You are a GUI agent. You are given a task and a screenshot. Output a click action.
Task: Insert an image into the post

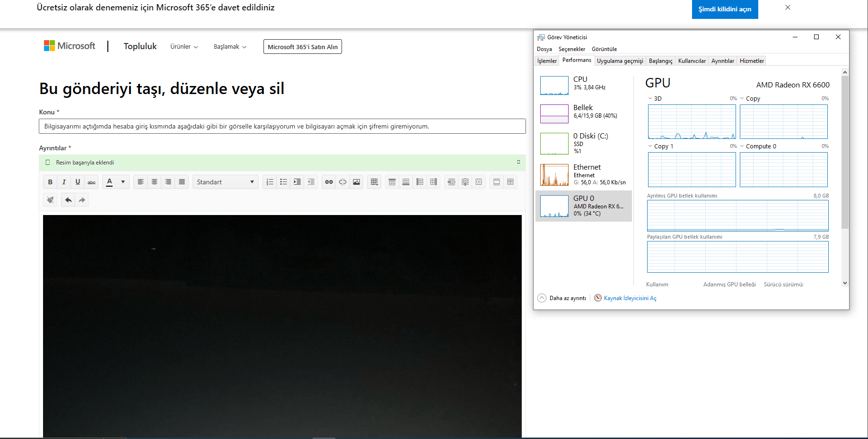click(356, 182)
